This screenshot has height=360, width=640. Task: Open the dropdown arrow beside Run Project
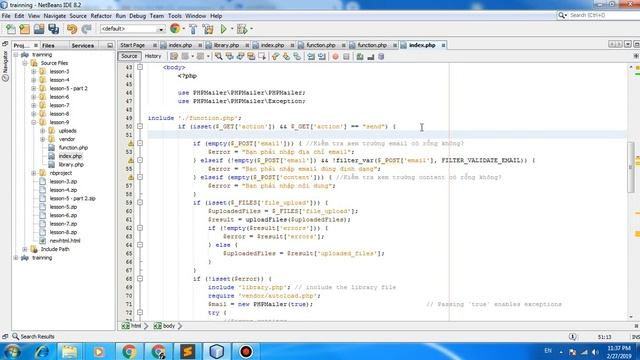click(x=231, y=29)
